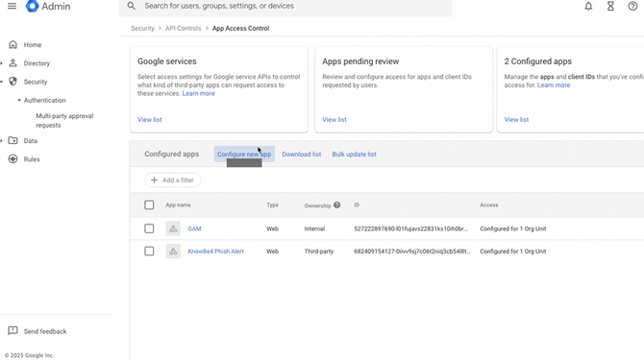Open the notifications bell
This screenshot has width=644, height=360.
click(x=588, y=6)
